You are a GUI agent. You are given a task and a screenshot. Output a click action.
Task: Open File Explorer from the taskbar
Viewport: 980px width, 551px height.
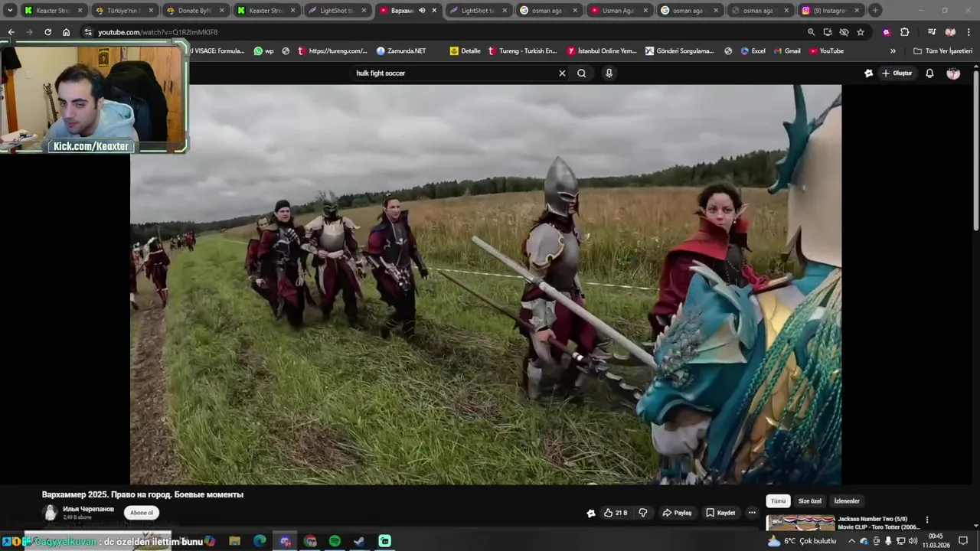(235, 541)
